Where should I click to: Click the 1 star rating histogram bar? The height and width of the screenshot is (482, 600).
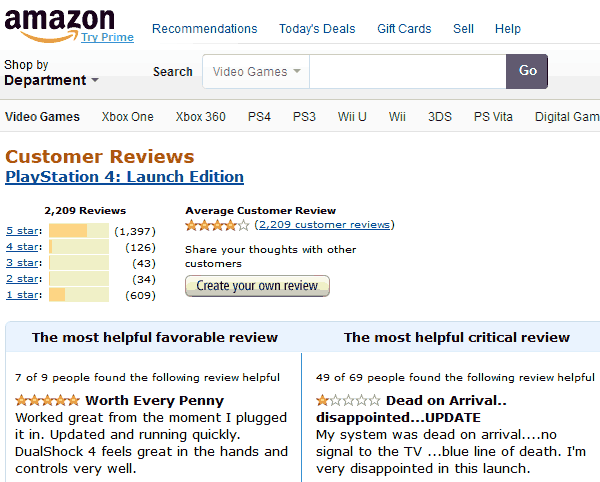pos(79,295)
